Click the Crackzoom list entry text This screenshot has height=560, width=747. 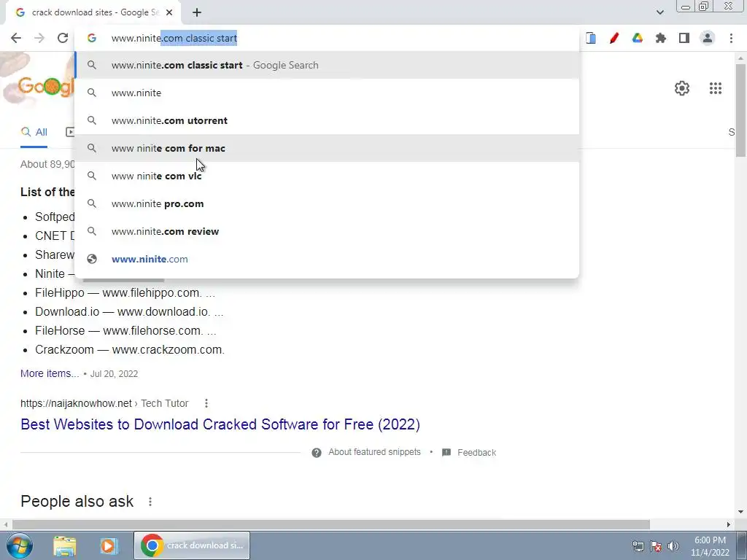point(130,350)
